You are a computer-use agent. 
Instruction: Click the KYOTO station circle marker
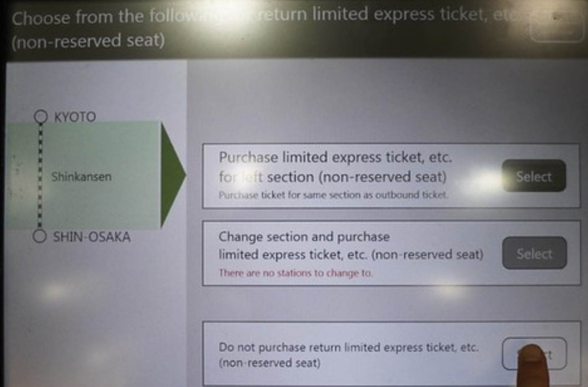coord(41,117)
